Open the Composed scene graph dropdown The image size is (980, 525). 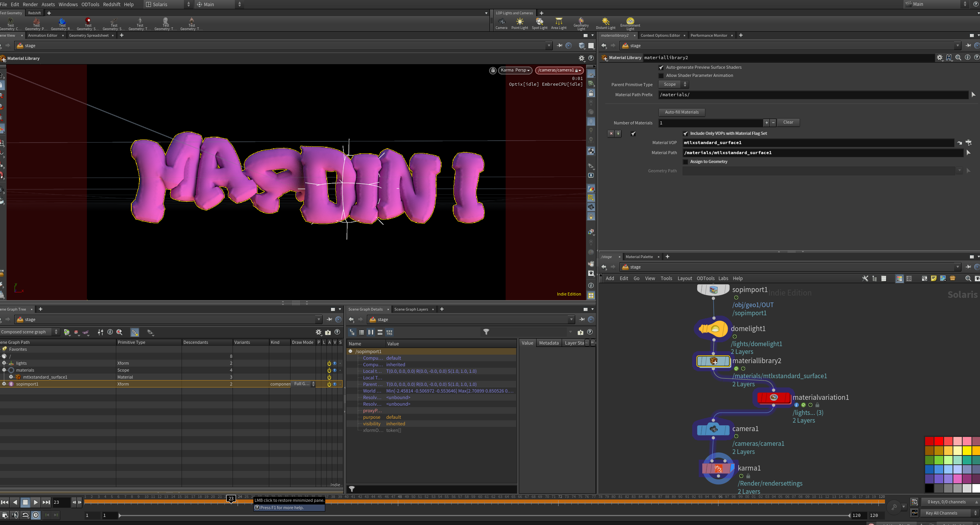[x=29, y=332]
